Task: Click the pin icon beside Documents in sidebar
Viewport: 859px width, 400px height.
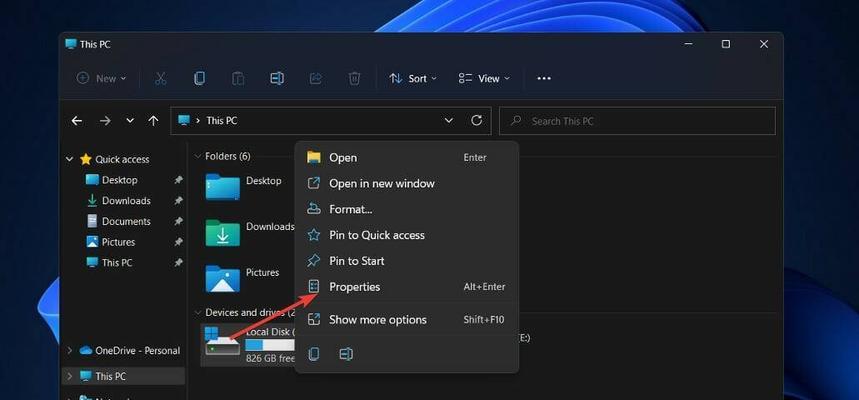Action: coord(178,221)
